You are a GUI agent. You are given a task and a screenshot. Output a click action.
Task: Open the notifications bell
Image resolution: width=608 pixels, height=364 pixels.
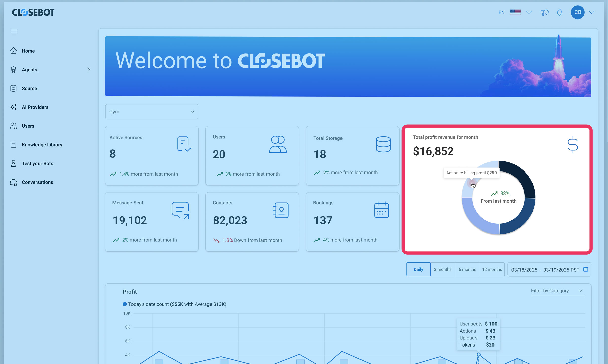coord(560,12)
